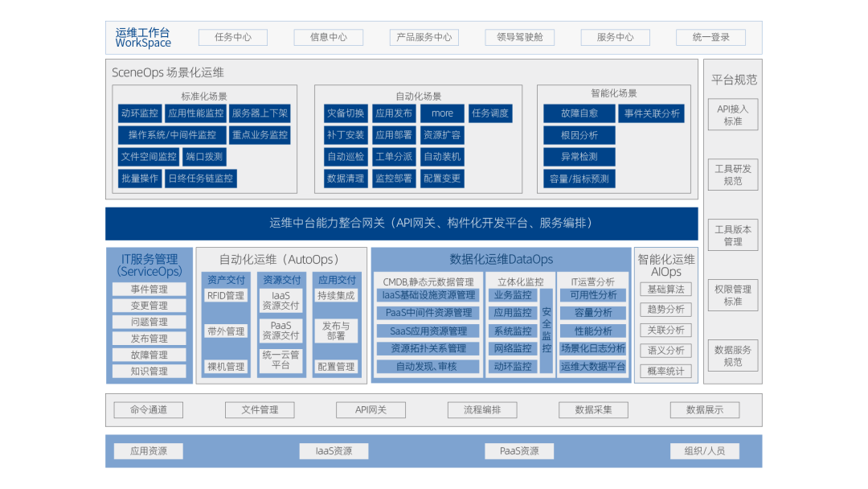Select the 资源拓扑关系管理 item
868x489 pixels.
[x=428, y=348]
